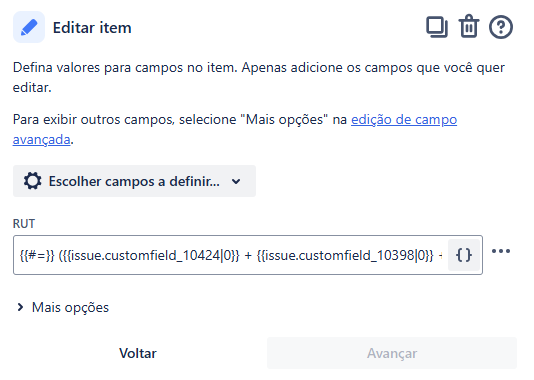Click the down arrow in Escolher campos button
This screenshot has height=380, width=534.
coord(236,181)
